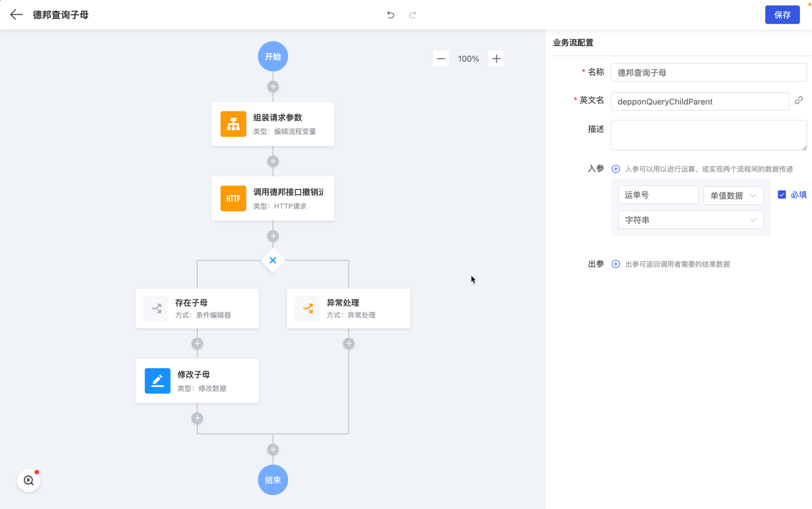Redo the last change
The image size is (812, 509).
[413, 15]
